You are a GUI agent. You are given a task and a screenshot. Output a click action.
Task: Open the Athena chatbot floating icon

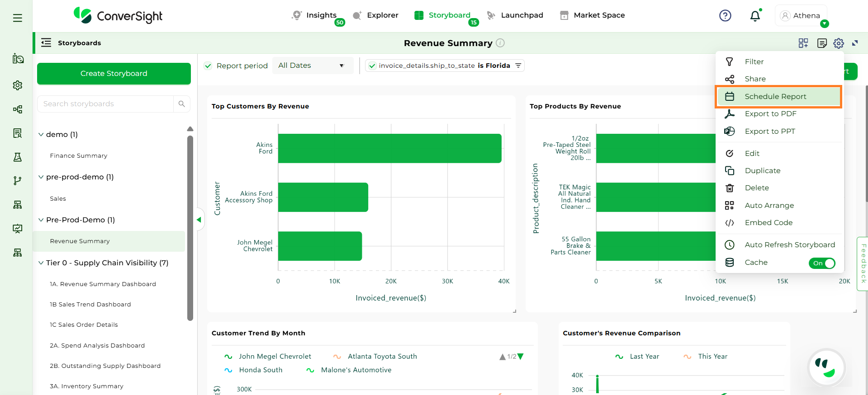point(826,368)
